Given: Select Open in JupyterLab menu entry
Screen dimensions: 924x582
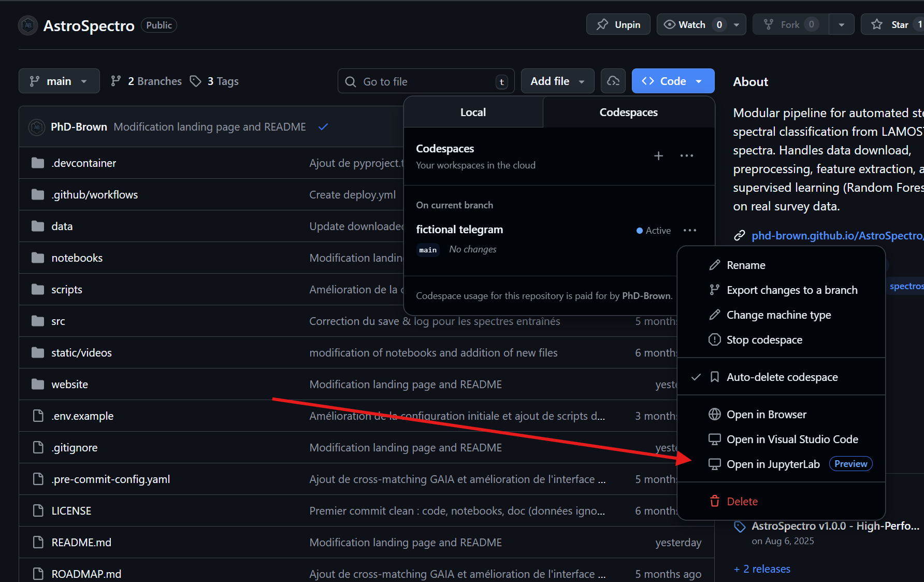Looking at the screenshot, I should [773, 464].
